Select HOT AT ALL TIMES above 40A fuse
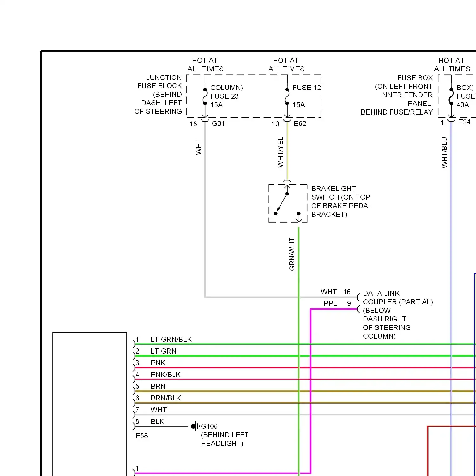 [x=452, y=64]
